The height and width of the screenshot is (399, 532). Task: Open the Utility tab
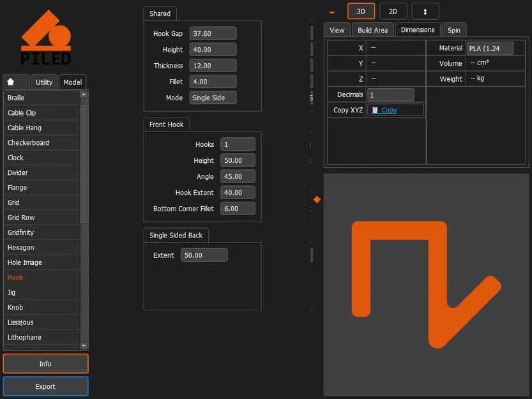click(44, 82)
